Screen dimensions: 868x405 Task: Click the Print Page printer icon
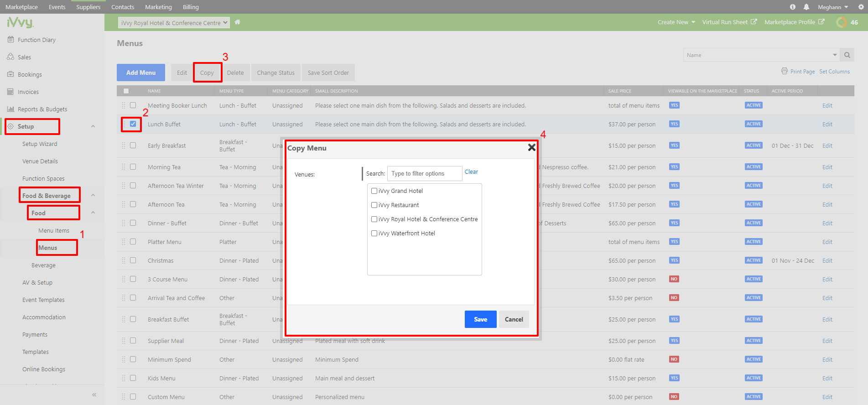click(785, 71)
